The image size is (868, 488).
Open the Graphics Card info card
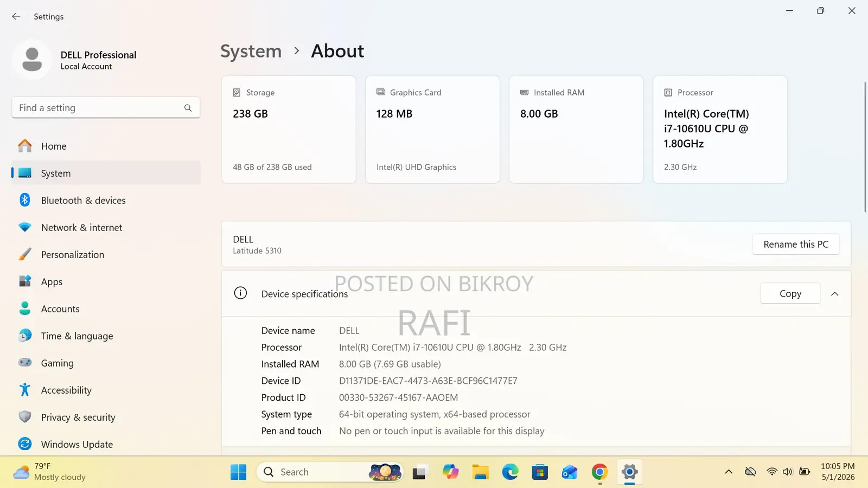tap(432, 129)
